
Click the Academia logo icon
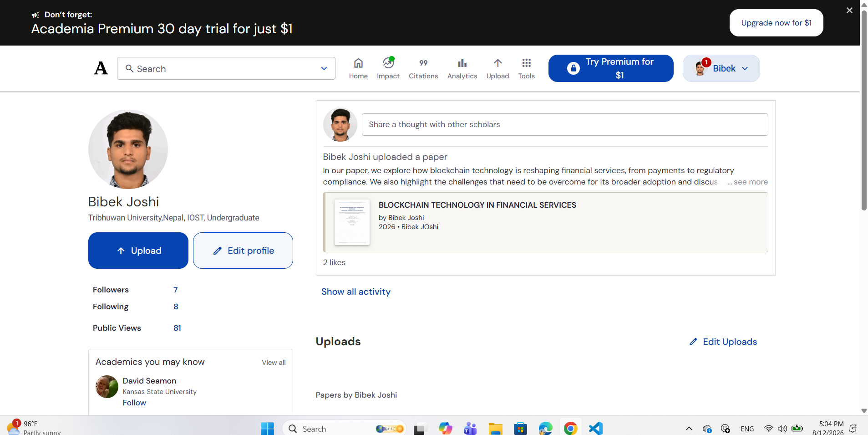click(x=101, y=68)
